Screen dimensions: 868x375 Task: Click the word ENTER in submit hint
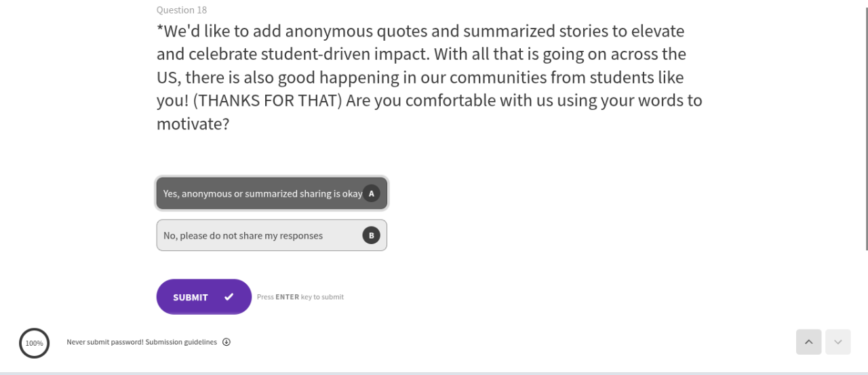[287, 297]
